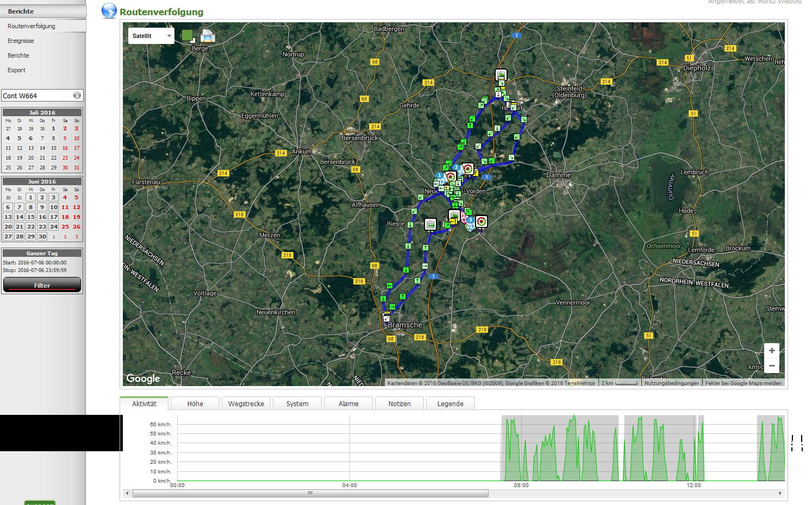Click the round icon in vehicle field
The width and height of the screenshot is (812, 505).
click(77, 96)
